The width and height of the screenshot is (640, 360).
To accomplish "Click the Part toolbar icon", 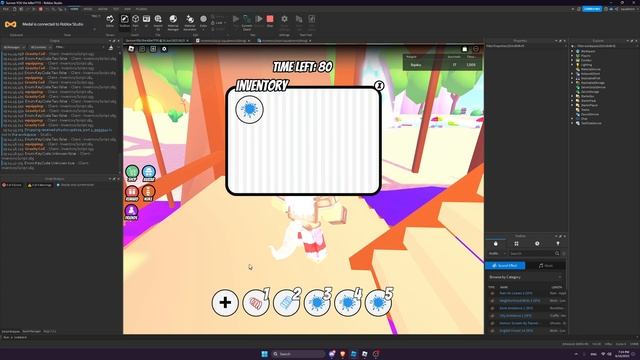I will click(x=136, y=21).
